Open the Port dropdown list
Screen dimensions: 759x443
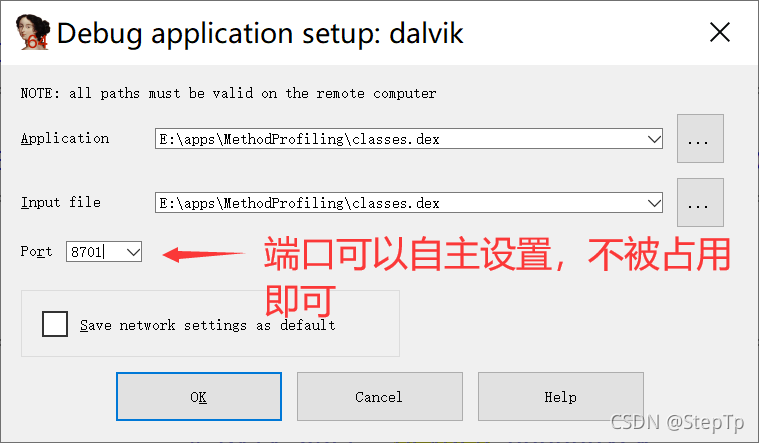133,252
